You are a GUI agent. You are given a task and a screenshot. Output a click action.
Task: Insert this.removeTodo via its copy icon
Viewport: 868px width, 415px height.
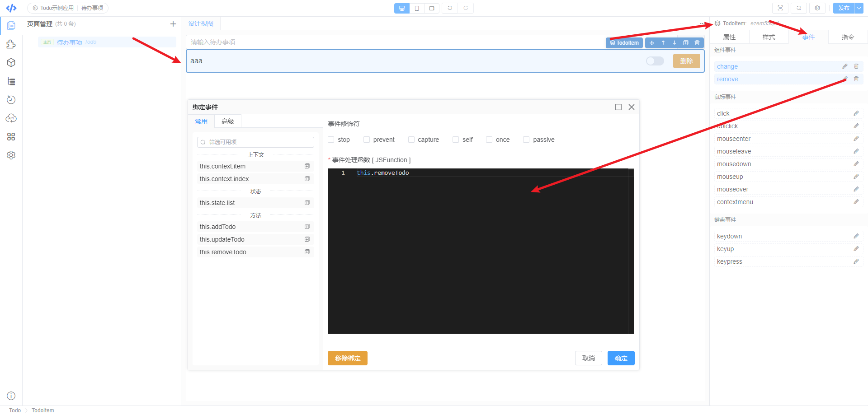coord(307,252)
